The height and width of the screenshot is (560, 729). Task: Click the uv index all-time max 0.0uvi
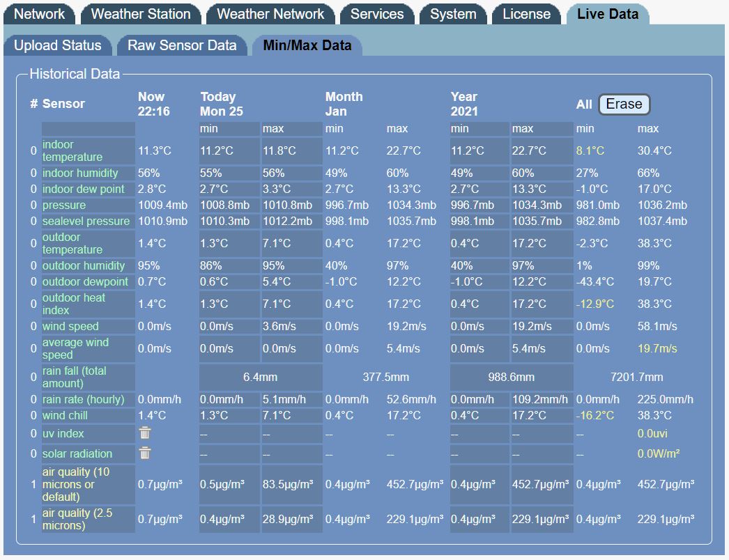pos(652,434)
